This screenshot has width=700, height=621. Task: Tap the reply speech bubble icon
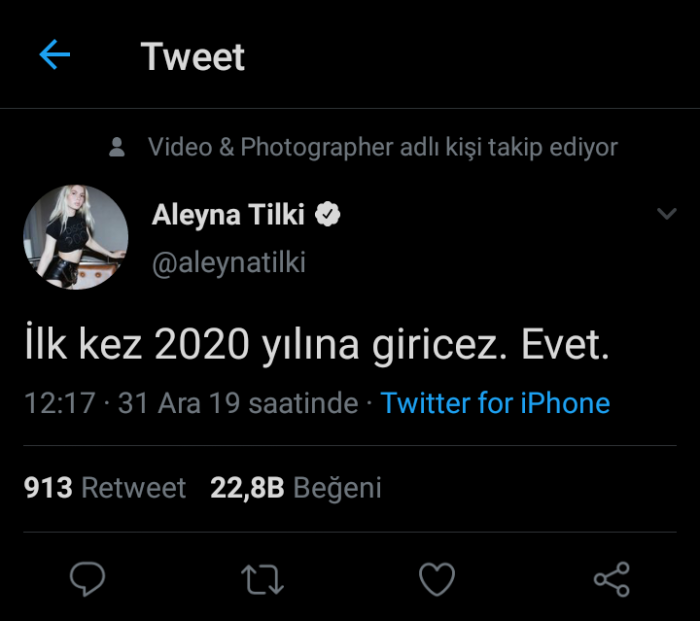pyautogui.click(x=88, y=579)
